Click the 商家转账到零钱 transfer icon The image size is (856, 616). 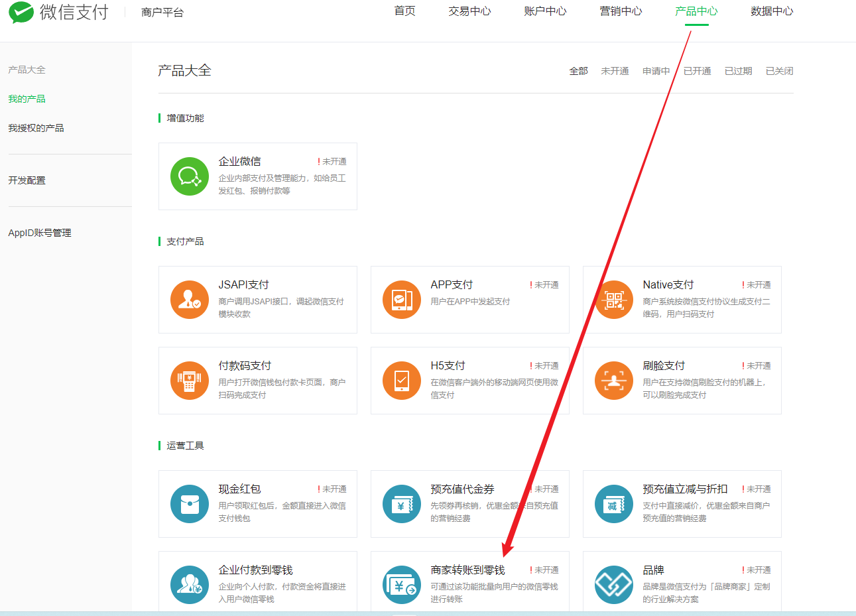pyautogui.click(x=401, y=585)
